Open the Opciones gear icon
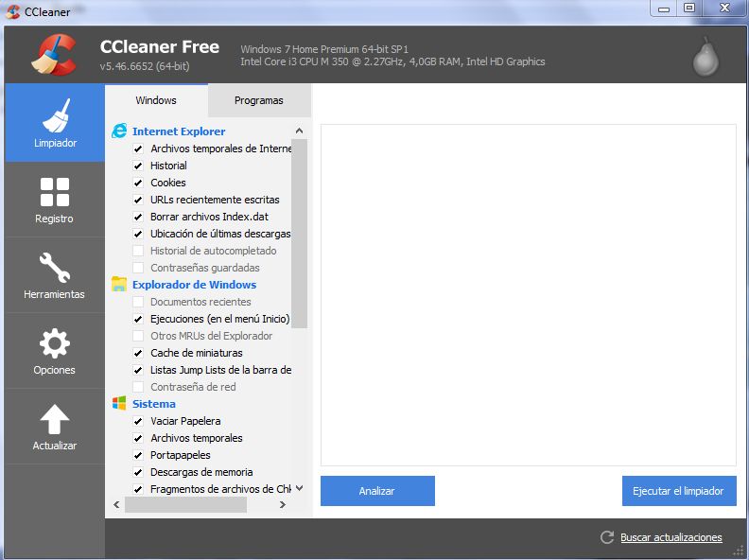Screen dimensions: 749x560 (55, 343)
